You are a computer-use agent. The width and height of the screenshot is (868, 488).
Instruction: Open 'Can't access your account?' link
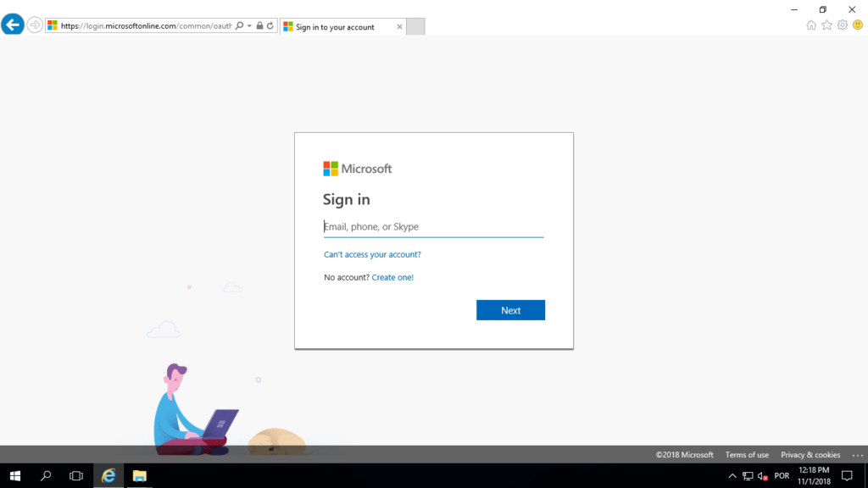(x=372, y=254)
